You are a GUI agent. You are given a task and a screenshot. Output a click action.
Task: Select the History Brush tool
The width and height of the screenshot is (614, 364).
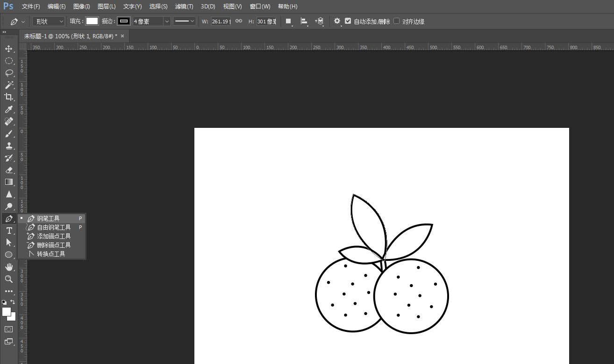9,158
